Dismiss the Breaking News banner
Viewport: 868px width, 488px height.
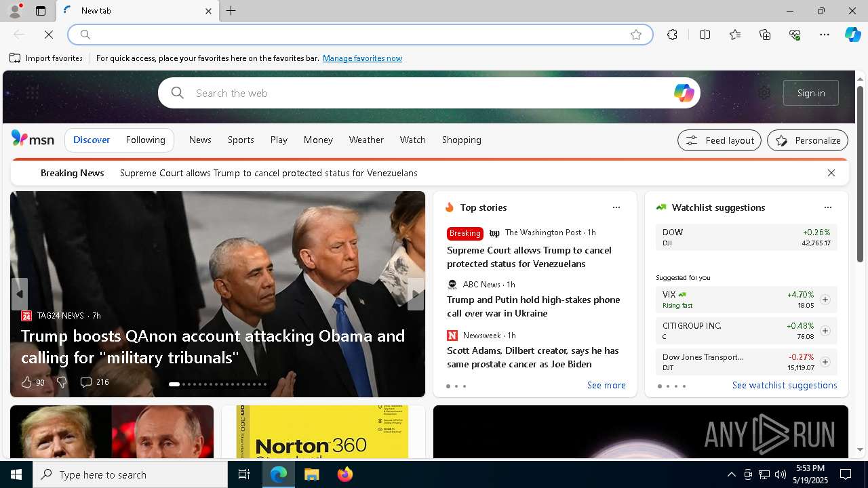coord(831,173)
